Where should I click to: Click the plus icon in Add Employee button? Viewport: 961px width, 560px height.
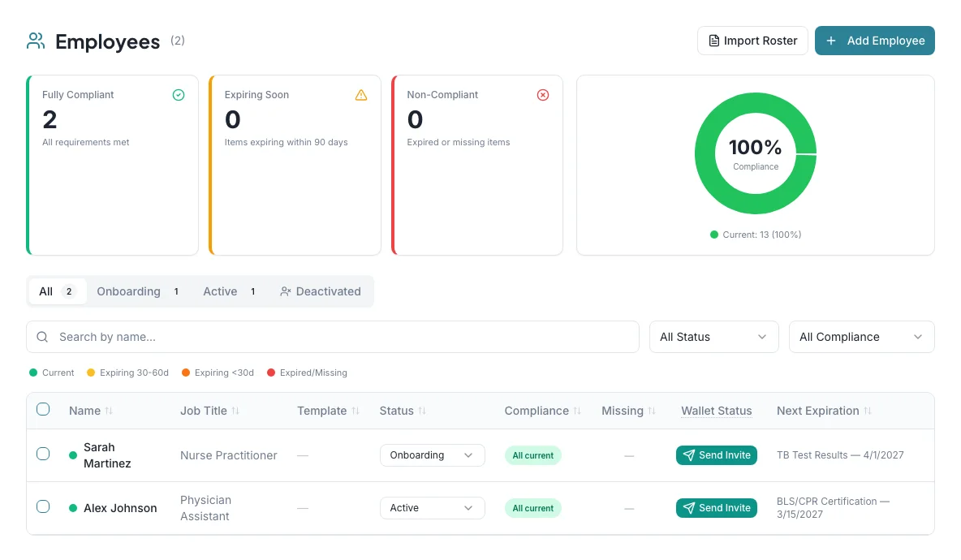click(831, 41)
